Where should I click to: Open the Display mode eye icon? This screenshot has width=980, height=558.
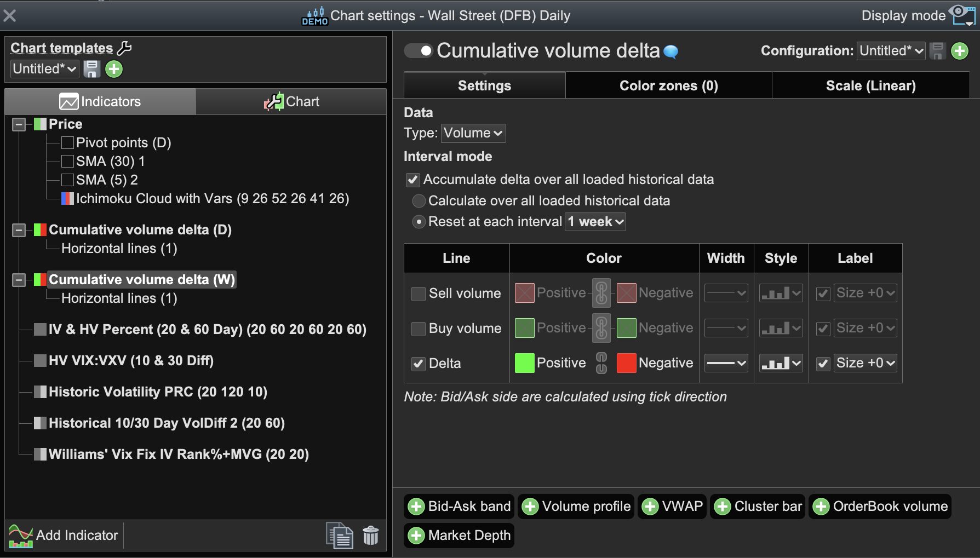click(962, 15)
